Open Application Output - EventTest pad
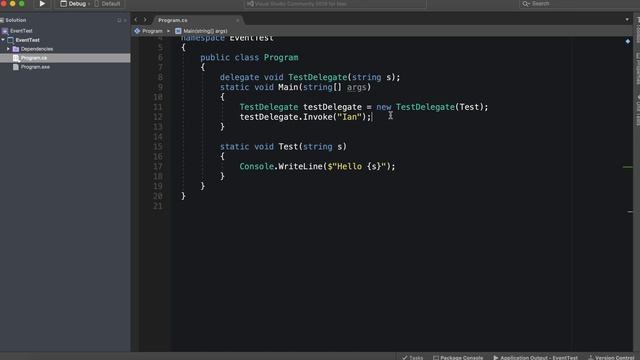 tap(536, 357)
